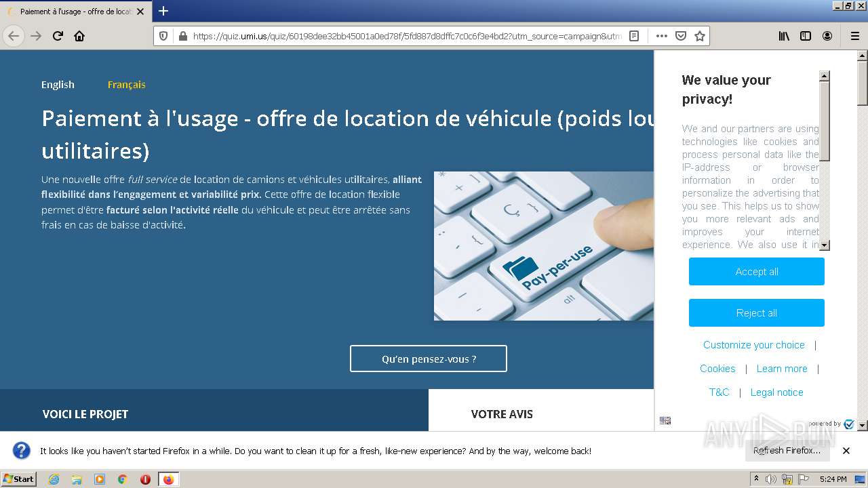Click privacy text scroll down arrow

pos(825,245)
